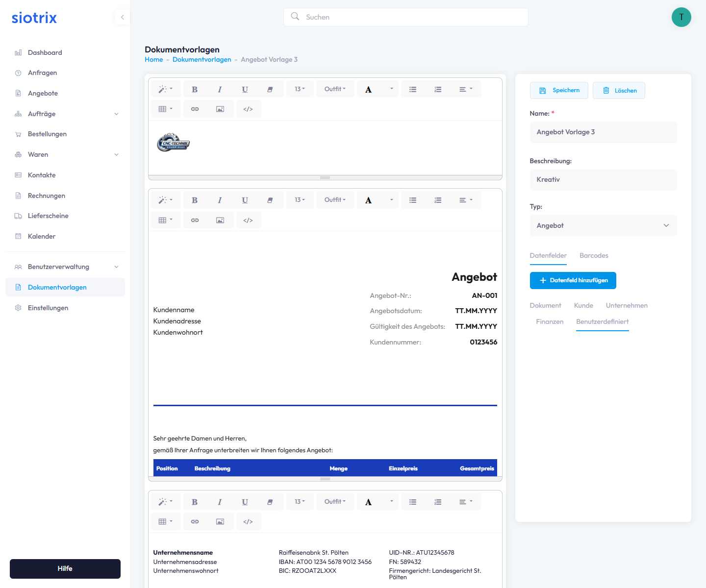This screenshot has width=706, height=588.
Task: Open code view in the header editor
Action: coord(248,109)
